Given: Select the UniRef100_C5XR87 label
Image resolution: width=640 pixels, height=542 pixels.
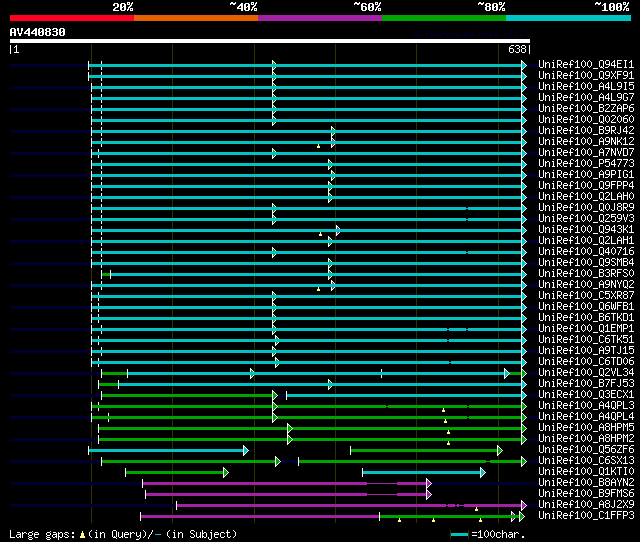Looking at the screenshot, I should click(x=586, y=296).
